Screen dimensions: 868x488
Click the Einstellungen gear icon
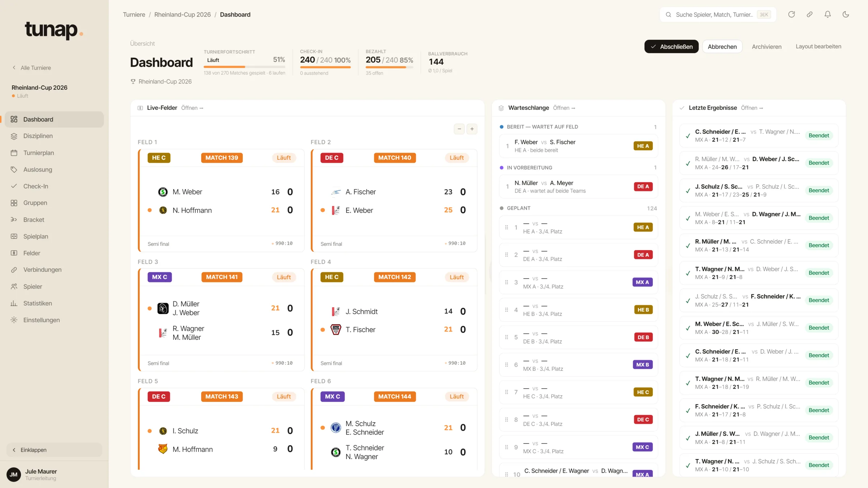(x=14, y=320)
